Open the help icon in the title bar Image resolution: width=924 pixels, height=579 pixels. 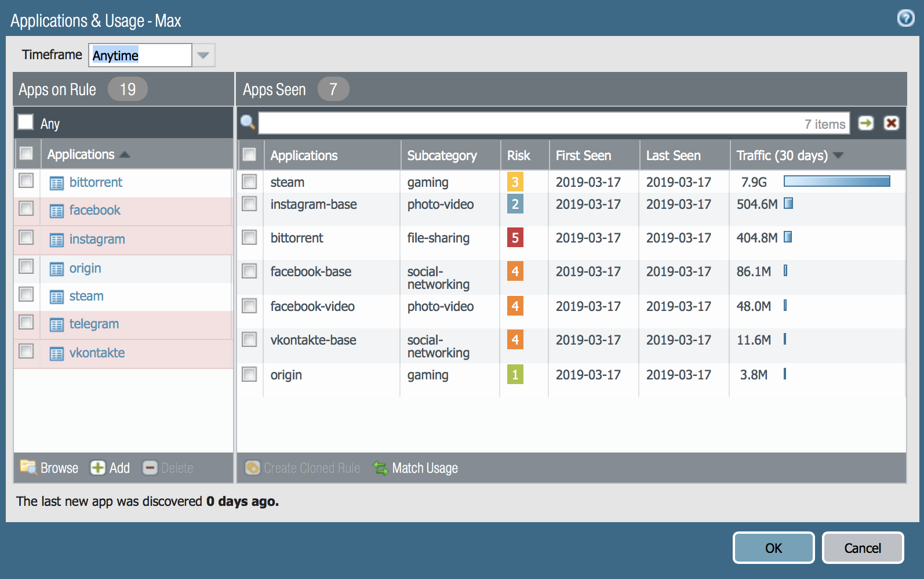[905, 19]
